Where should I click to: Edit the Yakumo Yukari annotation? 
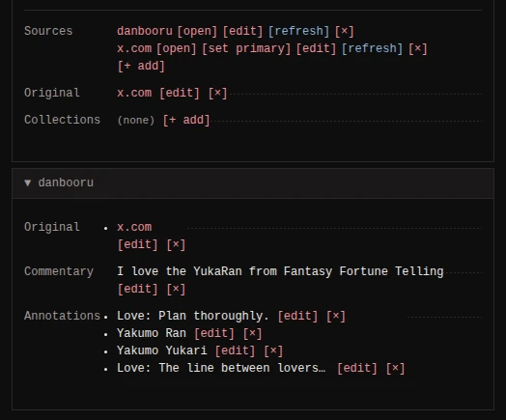coord(235,350)
